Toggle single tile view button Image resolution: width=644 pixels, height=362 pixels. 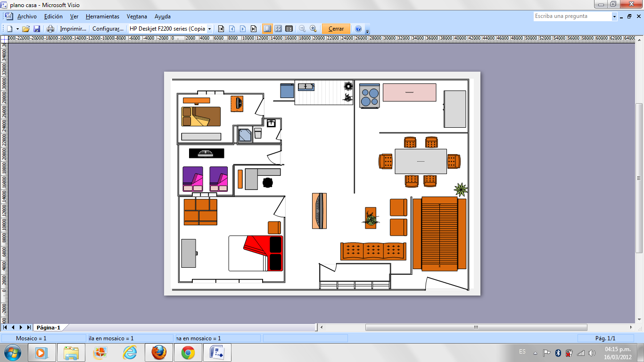pyautogui.click(x=267, y=29)
